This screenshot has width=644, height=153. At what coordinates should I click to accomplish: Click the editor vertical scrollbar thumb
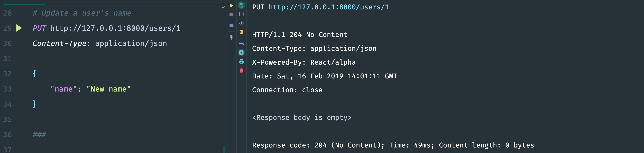[x=224, y=149]
